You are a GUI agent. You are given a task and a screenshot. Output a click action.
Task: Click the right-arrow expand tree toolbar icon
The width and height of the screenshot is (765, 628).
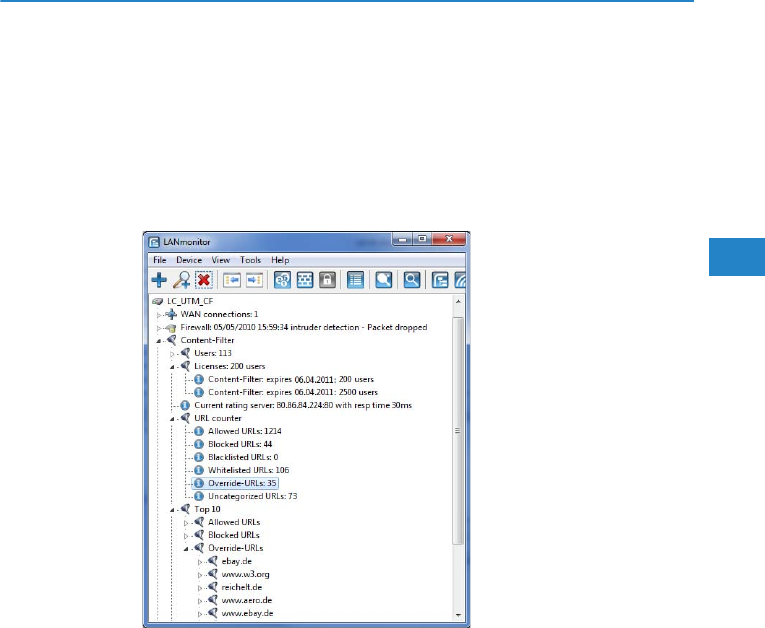click(x=254, y=280)
